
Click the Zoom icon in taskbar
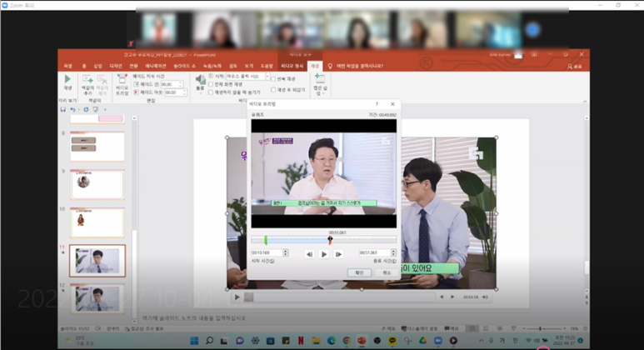pyautogui.click(x=438, y=341)
